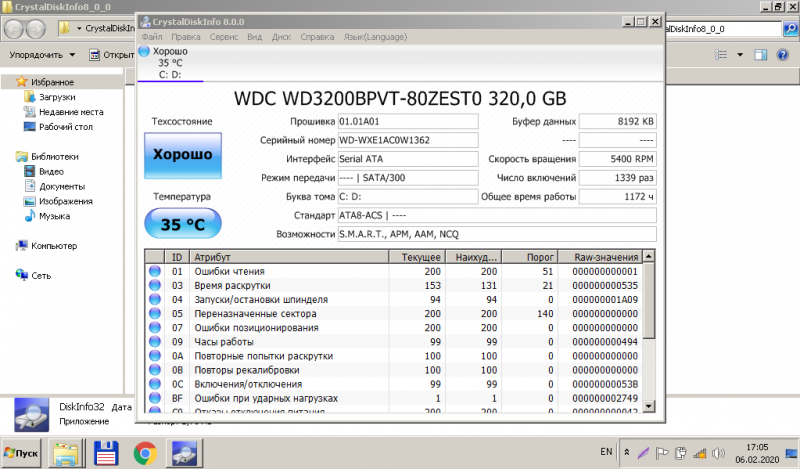Open the Упорядочить dropdown in Explorer
Image resolution: width=800 pixels, height=469 pixels.
[x=42, y=55]
